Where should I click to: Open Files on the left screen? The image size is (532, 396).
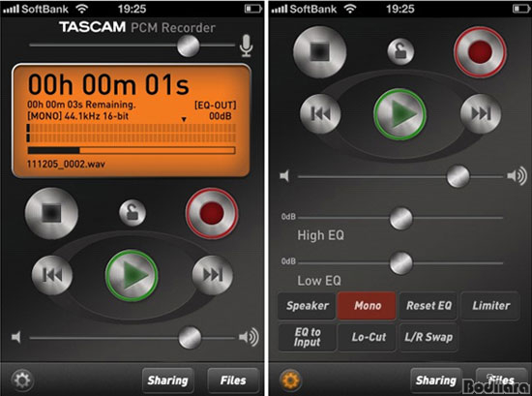coord(233,381)
